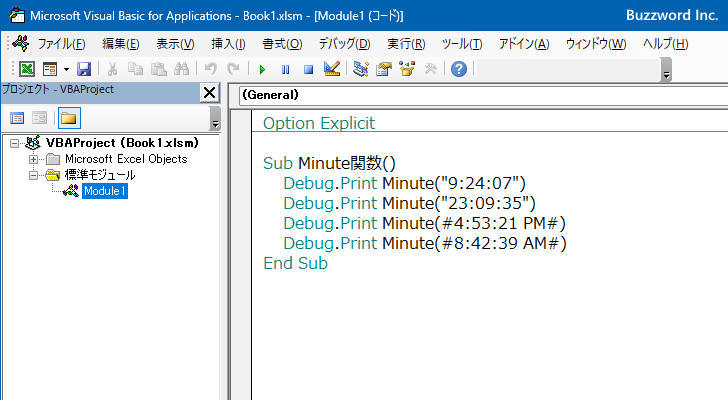Click the View Object icon in project pane
728x400 pixels.
(x=40, y=118)
